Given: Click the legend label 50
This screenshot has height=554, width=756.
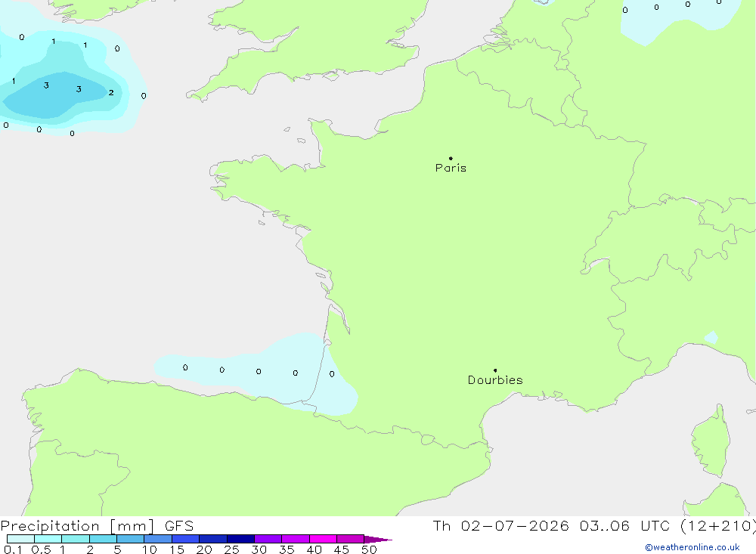Looking at the screenshot, I should click(x=369, y=549).
